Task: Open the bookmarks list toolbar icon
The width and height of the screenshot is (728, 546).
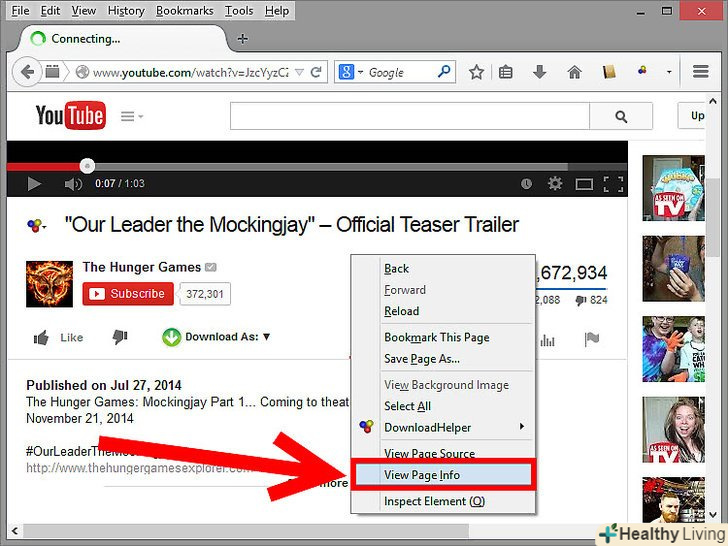Action: pyautogui.click(x=506, y=72)
